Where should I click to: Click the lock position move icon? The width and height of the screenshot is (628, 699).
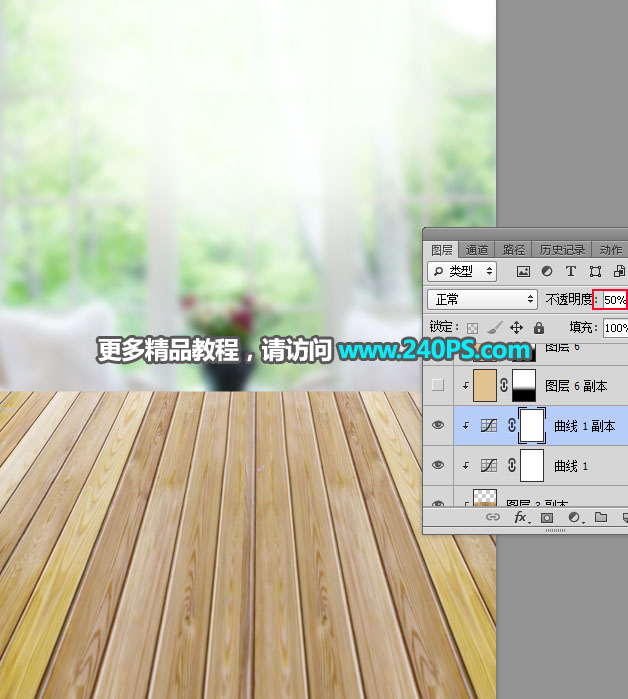click(517, 327)
